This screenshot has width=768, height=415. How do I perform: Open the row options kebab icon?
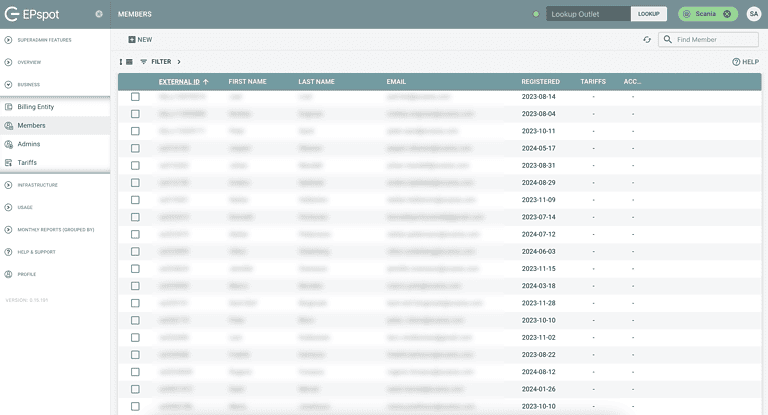coord(121,62)
